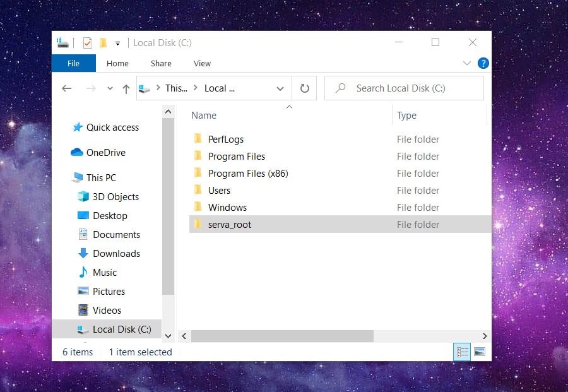The image size is (568, 392).
Task: Expand breadcrumb chevron after drive icon
Action: click(158, 88)
